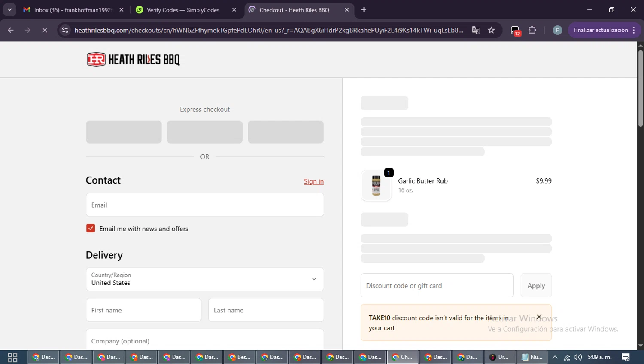Focus the Email input field

tap(205, 205)
